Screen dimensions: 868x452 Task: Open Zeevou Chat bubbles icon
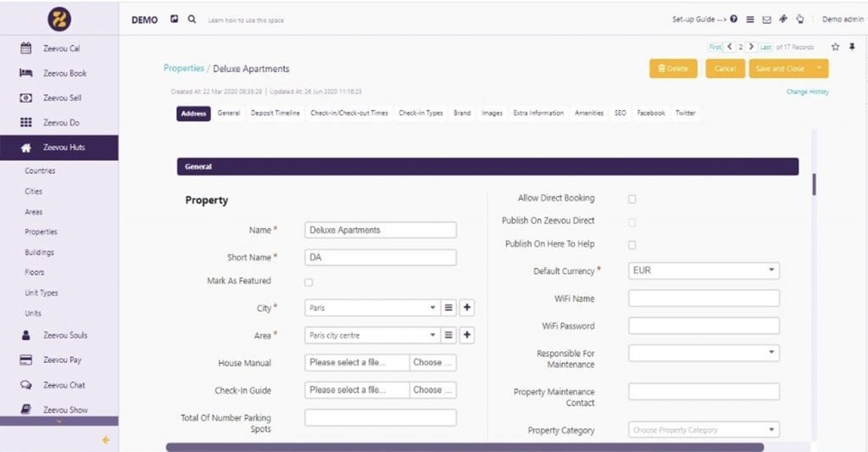click(26, 385)
